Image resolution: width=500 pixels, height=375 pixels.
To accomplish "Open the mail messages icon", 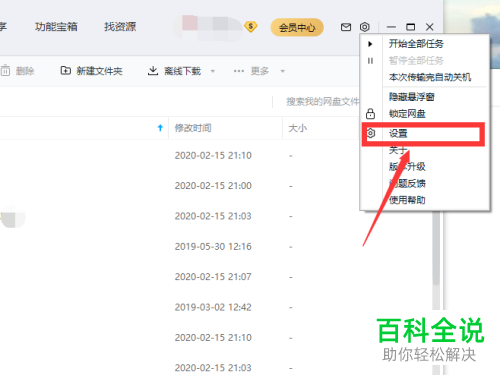I will 346,27.
